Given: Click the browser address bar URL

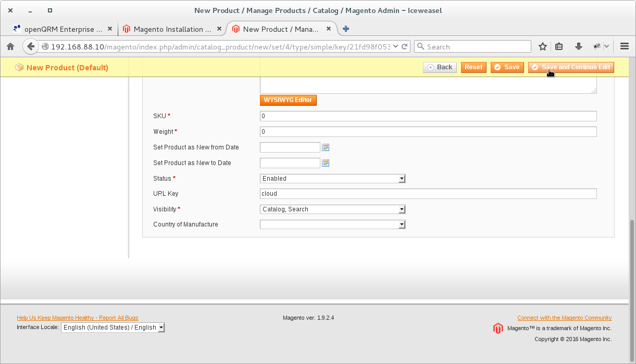Looking at the screenshot, I should click(221, 46).
